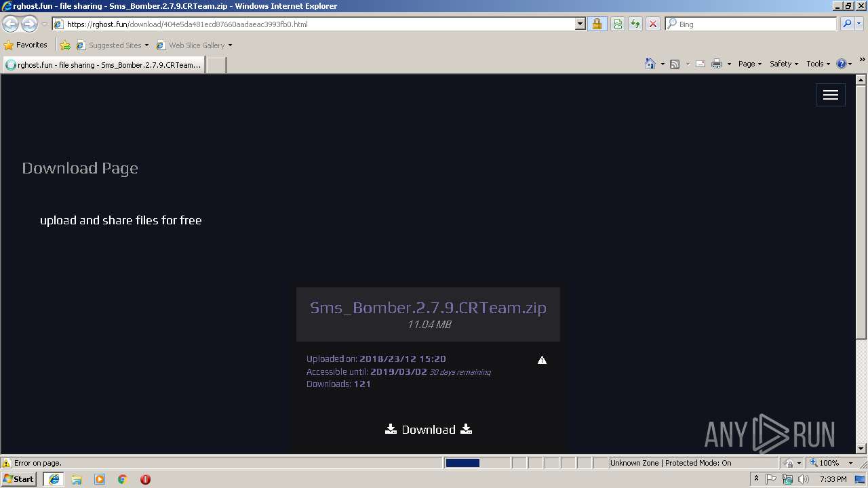Viewport: 868px width, 488px height.
Task: Click the Stop loading X icon
Action: (653, 24)
